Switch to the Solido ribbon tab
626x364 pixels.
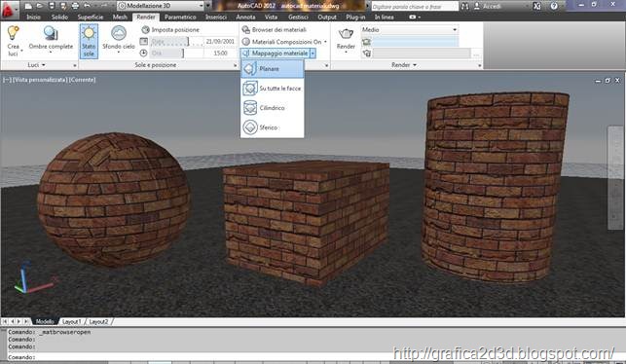59,18
